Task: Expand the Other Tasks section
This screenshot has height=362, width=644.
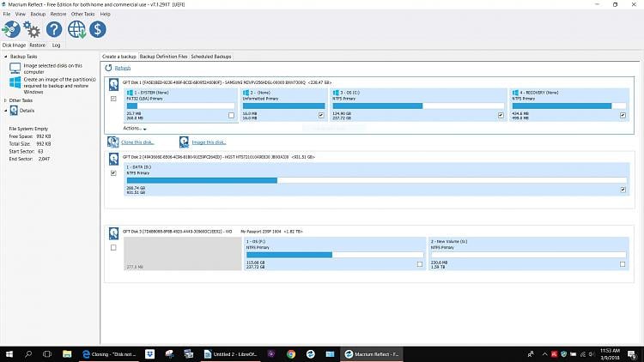Action: click(x=6, y=100)
